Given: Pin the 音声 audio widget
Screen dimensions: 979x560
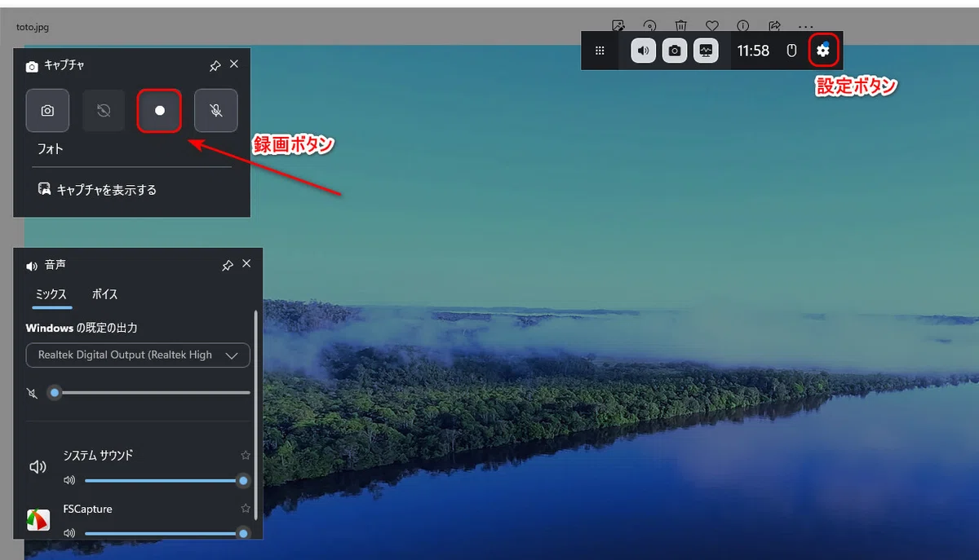Looking at the screenshot, I should pyautogui.click(x=228, y=265).
